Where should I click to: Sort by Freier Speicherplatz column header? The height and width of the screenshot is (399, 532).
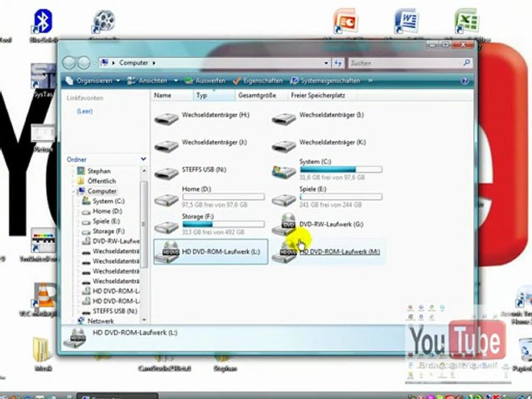pos(321,96)
